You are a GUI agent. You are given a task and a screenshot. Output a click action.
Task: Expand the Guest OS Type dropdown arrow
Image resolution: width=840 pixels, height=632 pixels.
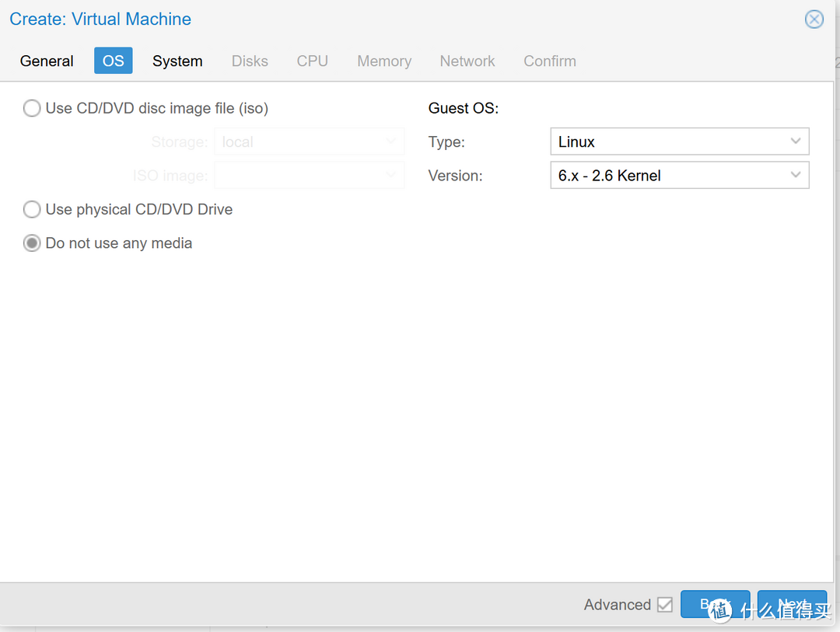[795, 141]
